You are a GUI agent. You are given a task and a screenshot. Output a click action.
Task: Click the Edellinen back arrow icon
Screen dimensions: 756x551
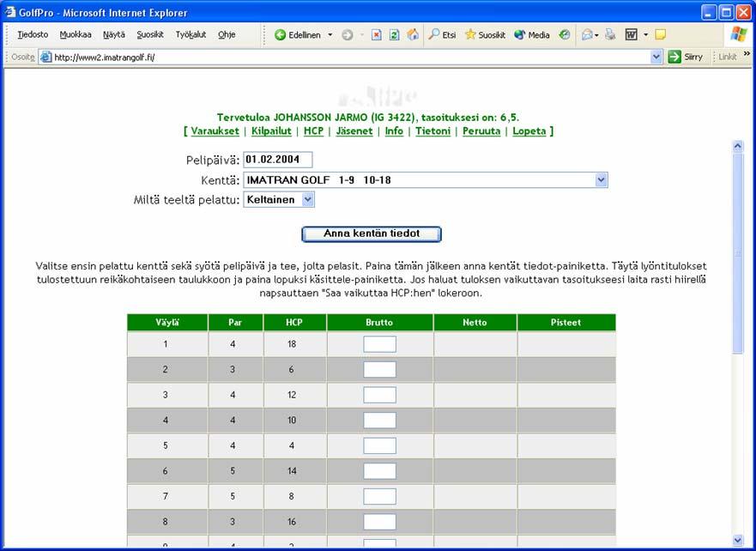pos(280,34)
